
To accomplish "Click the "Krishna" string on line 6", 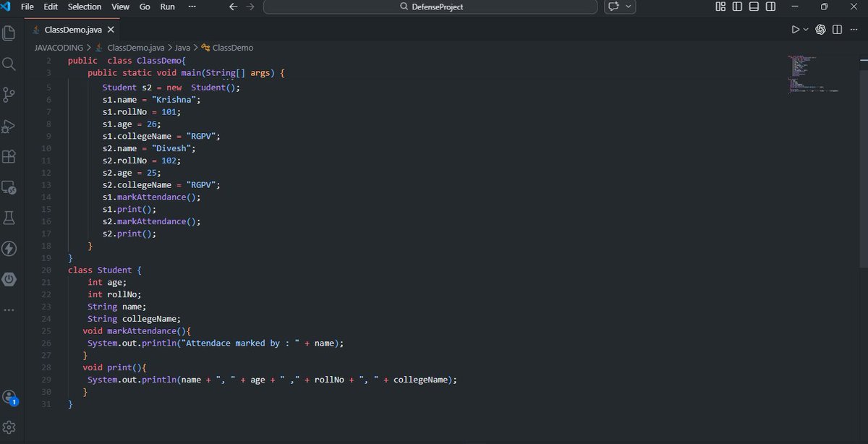I will coord(176,99).
